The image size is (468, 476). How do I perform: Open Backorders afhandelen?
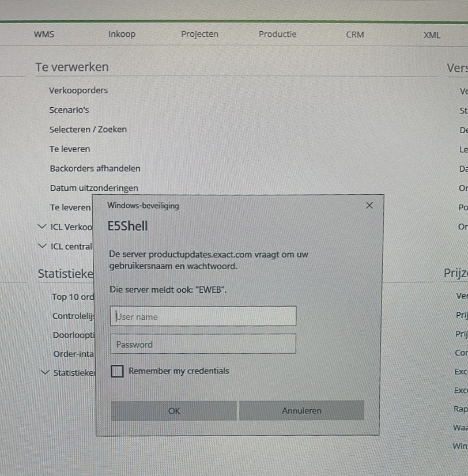click(x=95, y=168)
